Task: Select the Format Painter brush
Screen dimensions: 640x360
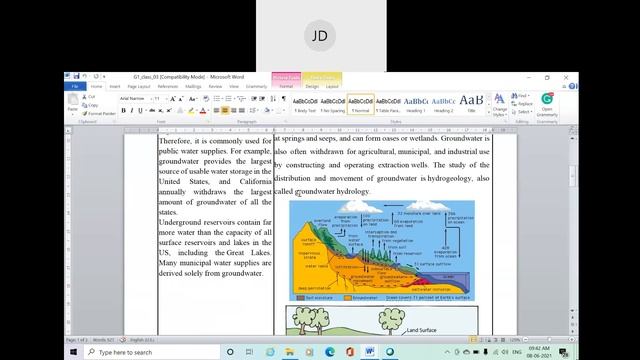Action: 99,113
